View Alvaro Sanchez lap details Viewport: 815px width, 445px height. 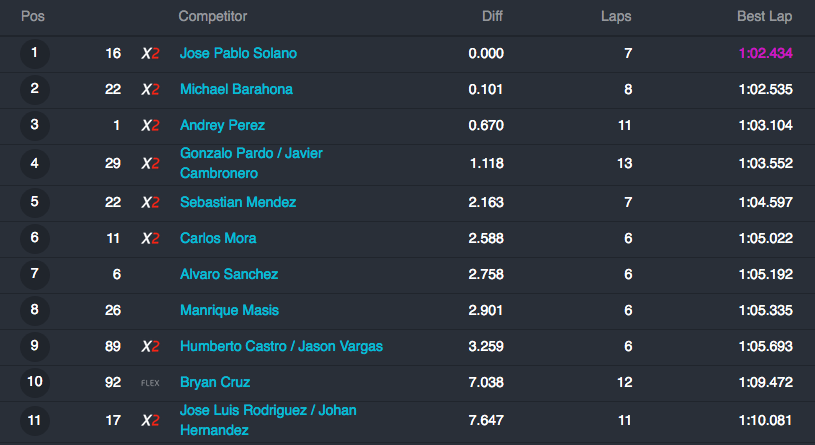pyautogui.click(x=229, y=274)
